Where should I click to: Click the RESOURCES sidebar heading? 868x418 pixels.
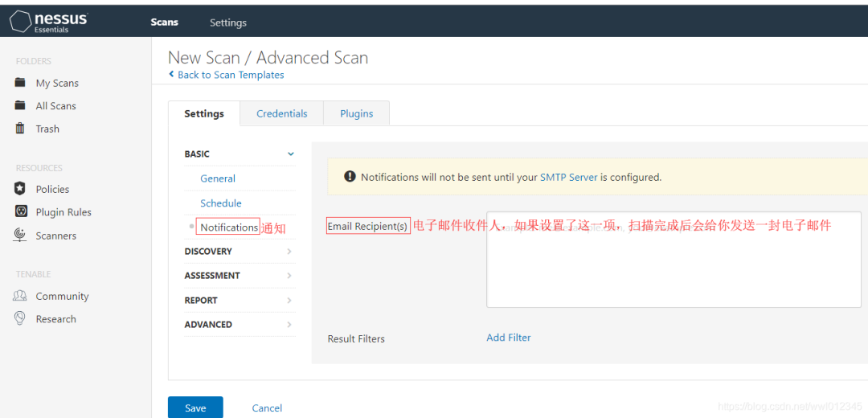coord(39,168)
